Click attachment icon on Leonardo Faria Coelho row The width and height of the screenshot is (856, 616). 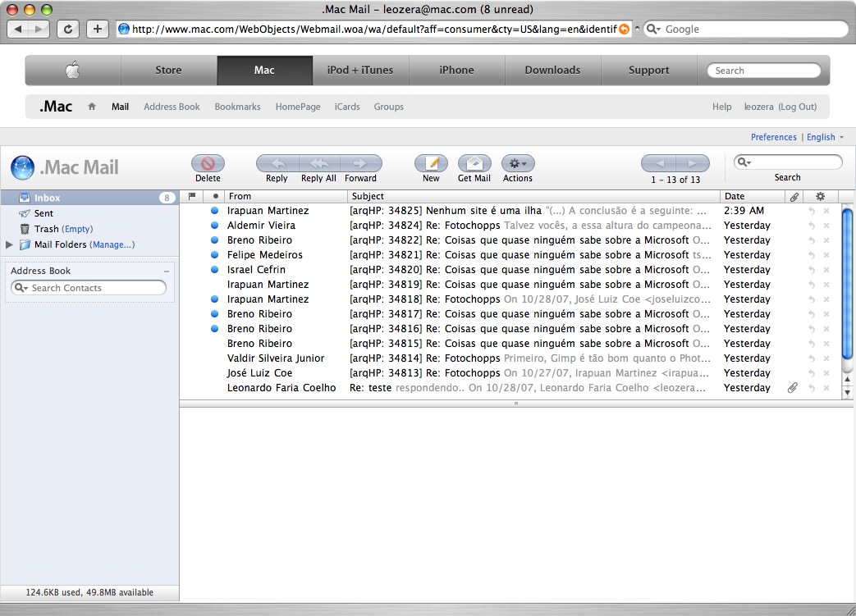(x=793, y=387)
